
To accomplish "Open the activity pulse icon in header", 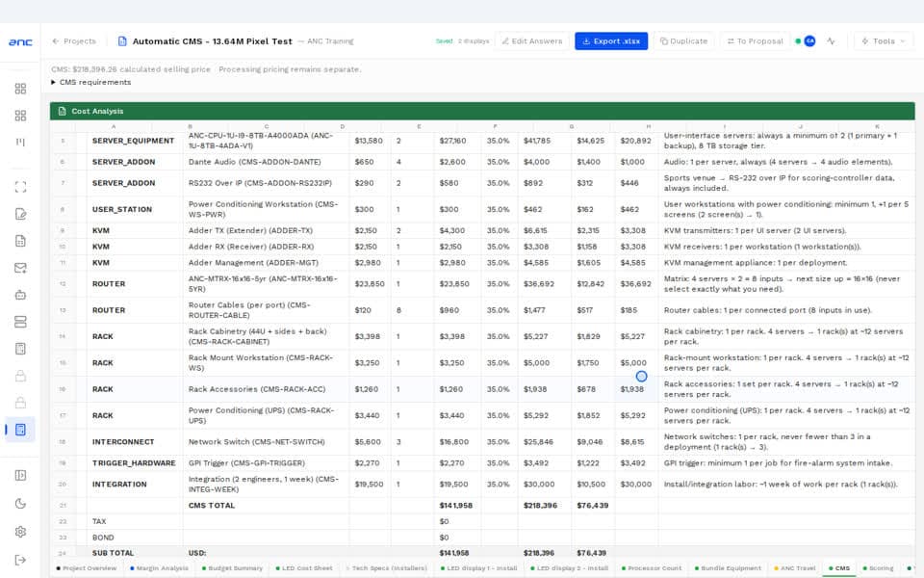I will tap(831, 41).
